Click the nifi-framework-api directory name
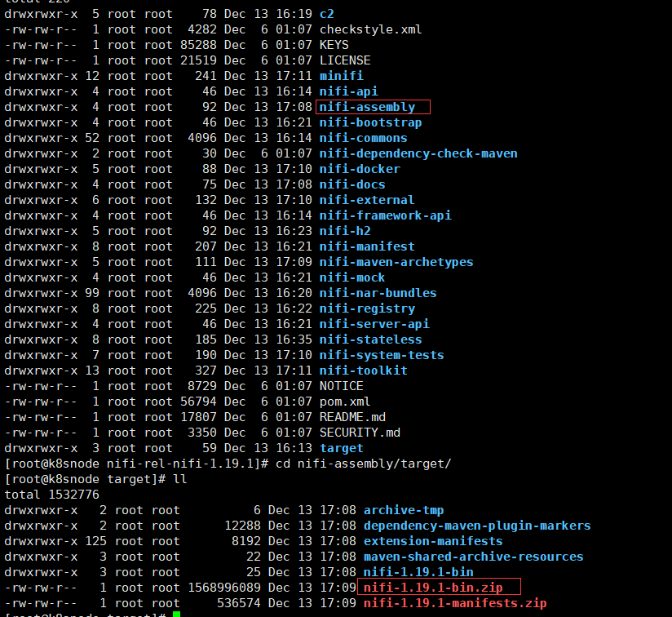Viewport: 672px width, 617px height. click(x=386, y=215)
